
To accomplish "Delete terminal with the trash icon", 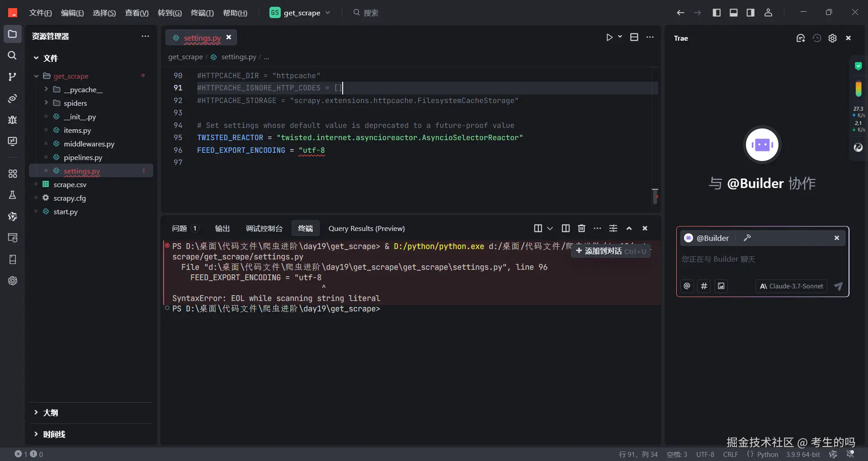I will click(x=581, y=228).
